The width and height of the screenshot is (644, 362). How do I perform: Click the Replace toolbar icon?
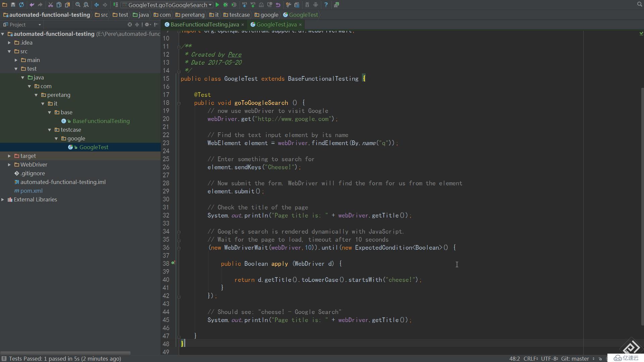click(x=86, y=5)
